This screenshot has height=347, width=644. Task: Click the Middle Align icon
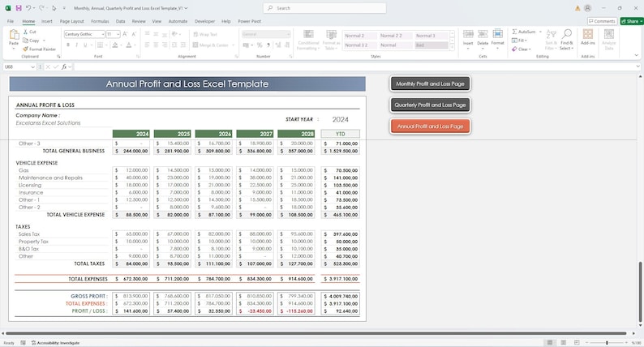click(156, 34)
